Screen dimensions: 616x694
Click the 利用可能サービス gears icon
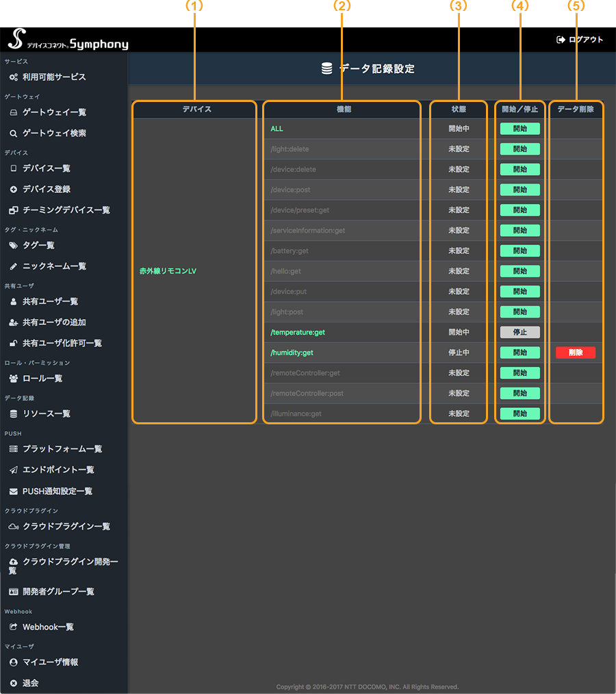point(14,77)
